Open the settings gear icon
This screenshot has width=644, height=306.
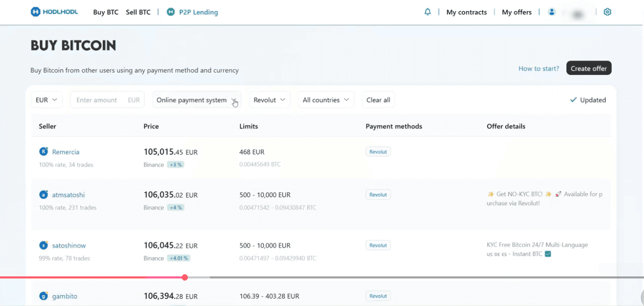click(607, 12)
